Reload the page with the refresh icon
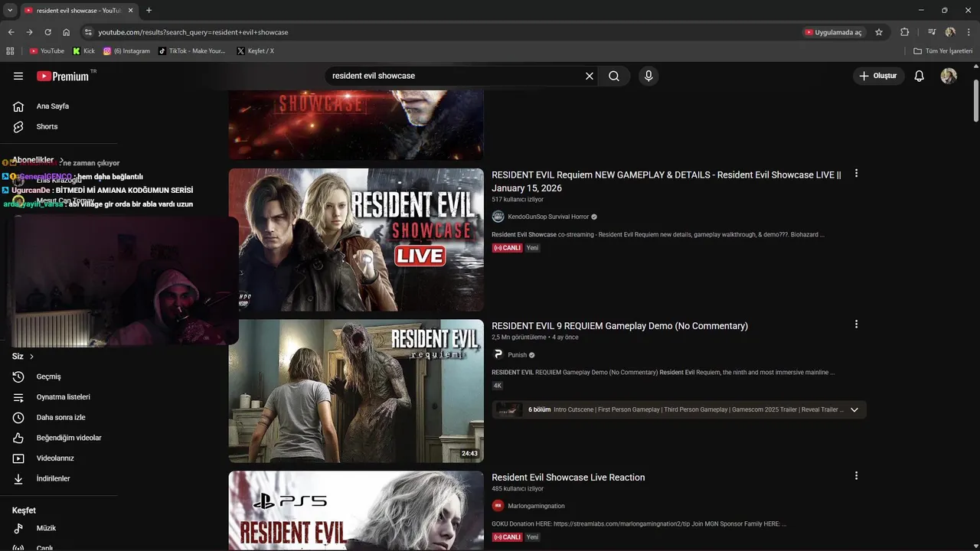The width and height of the screenshot is (980, 551). point(47,32)
